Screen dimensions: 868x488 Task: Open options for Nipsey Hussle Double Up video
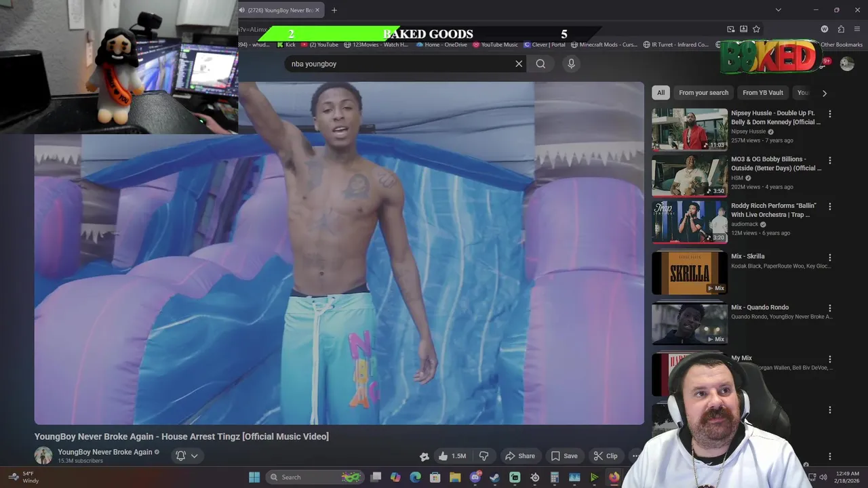830,114
